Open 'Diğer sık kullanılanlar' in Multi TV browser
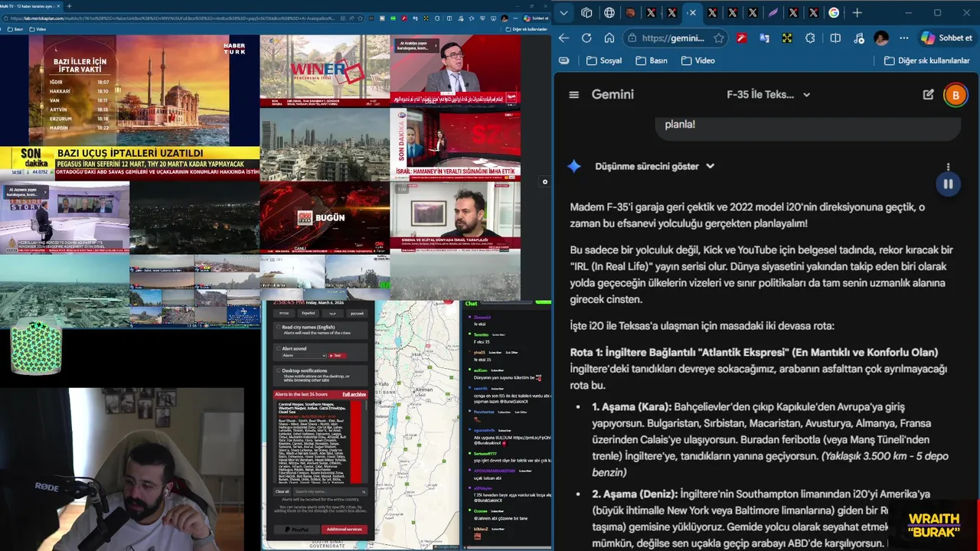980x551 pixels. [x=527, y=29]
